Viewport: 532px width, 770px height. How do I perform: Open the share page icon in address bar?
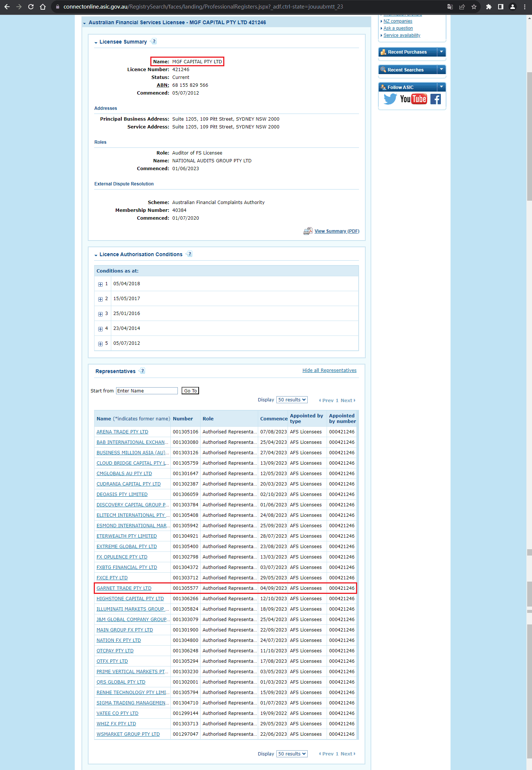tap(462, 7)
